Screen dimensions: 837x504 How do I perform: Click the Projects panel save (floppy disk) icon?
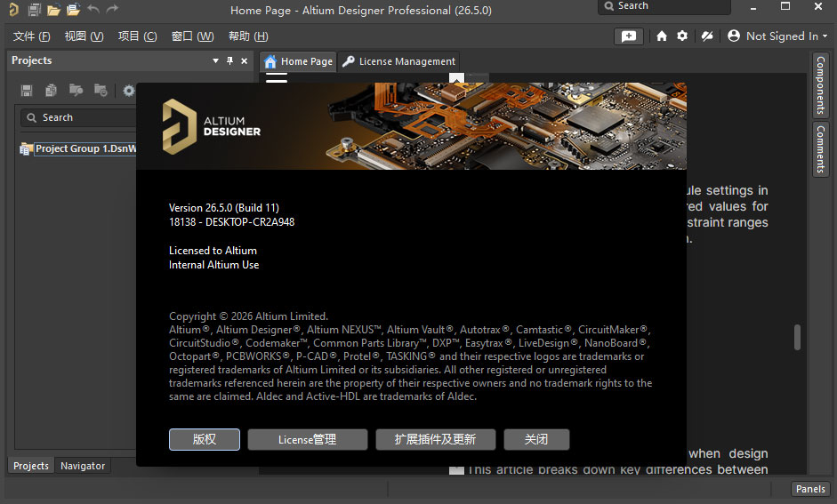coord(27,90)
